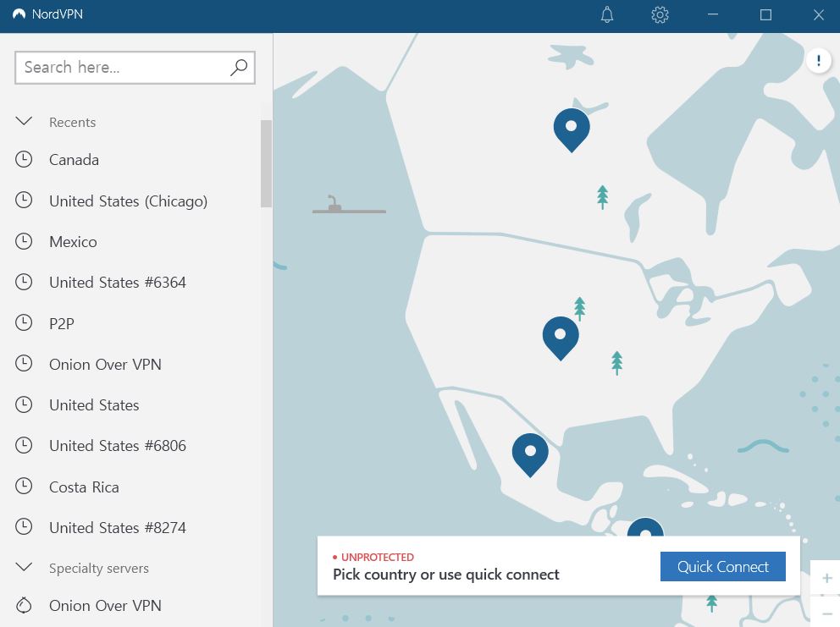This screenshot has height=627, width=840.
Task: Select the partly hidden Central America map pin
Action: pyautogui.click(x=645, y=527)
